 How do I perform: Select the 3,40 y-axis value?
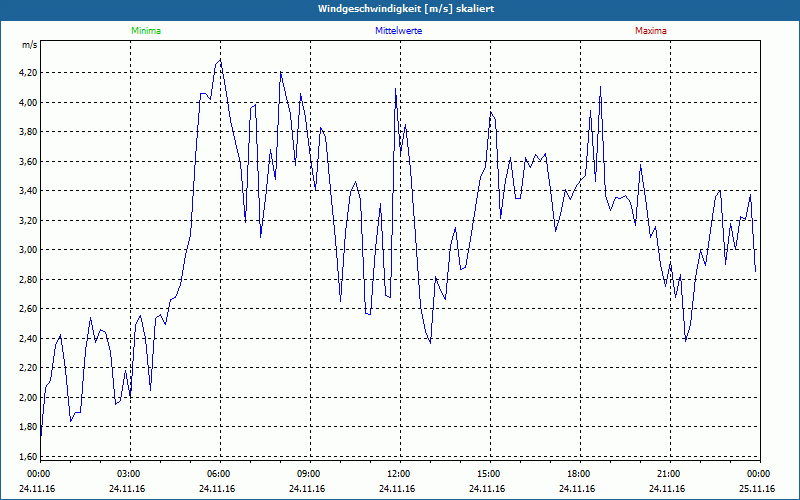(x=28, y=191)
